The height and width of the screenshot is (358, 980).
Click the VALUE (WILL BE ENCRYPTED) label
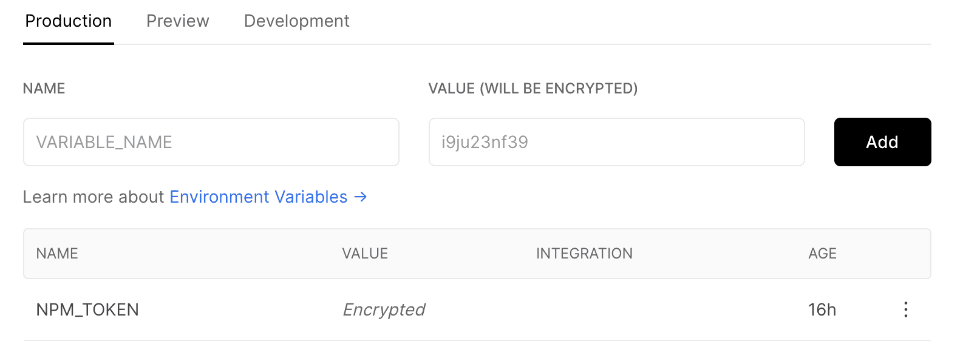(533, 89)
